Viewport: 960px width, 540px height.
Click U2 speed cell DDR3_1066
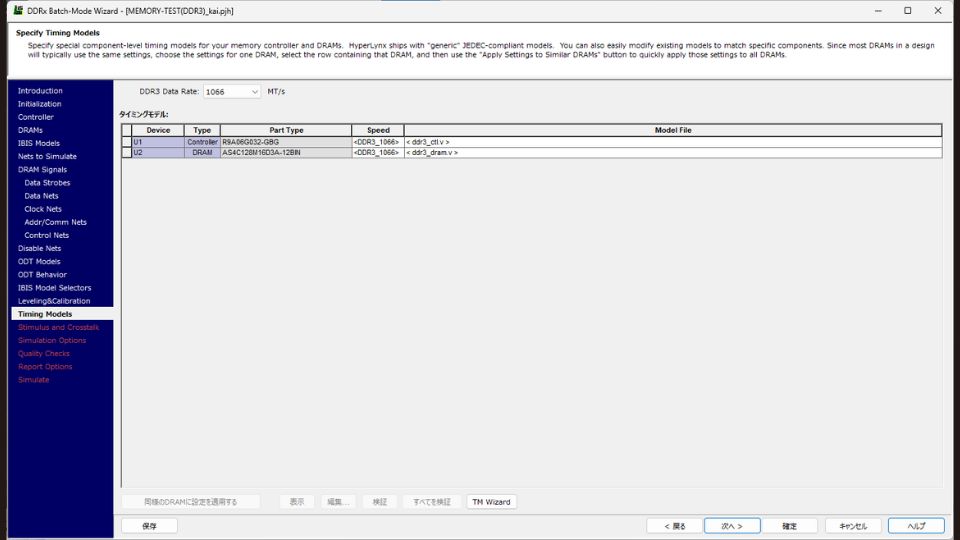[377, 153]
